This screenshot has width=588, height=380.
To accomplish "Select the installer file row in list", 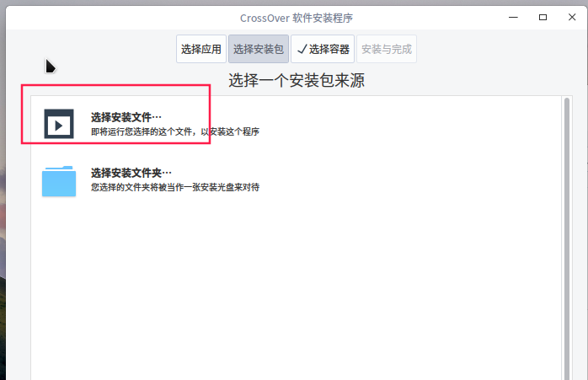I will click(x=297, y=124).
